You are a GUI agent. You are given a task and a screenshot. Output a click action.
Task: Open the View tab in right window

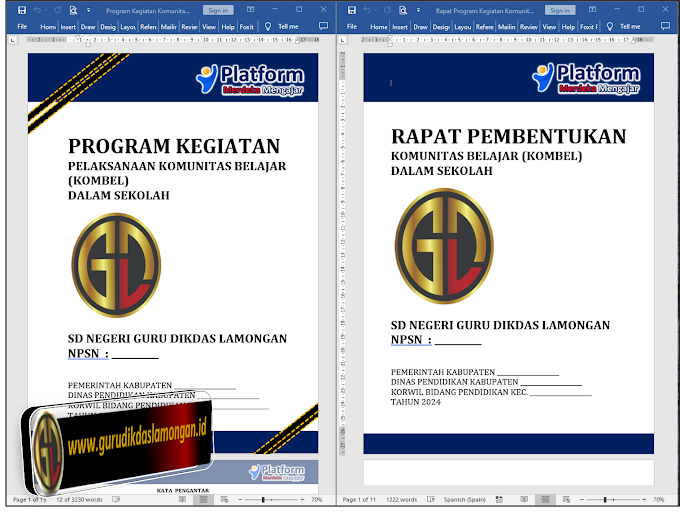pos(549,27)
